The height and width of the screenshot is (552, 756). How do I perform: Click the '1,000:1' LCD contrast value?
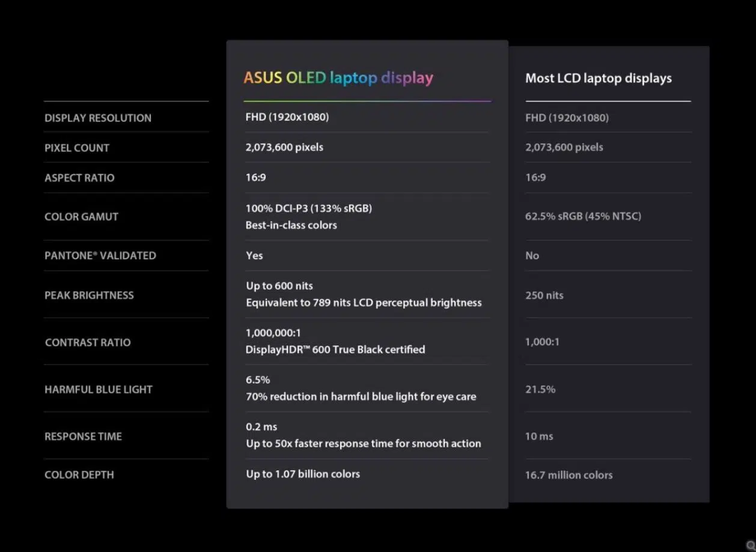pyautogui.click(x=542, y=342)
